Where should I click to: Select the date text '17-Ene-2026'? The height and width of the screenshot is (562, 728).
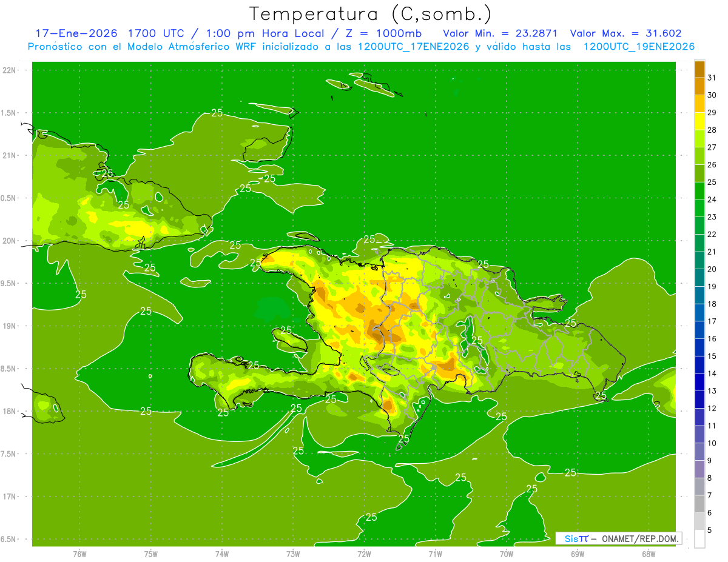click(x=76, y=33)
